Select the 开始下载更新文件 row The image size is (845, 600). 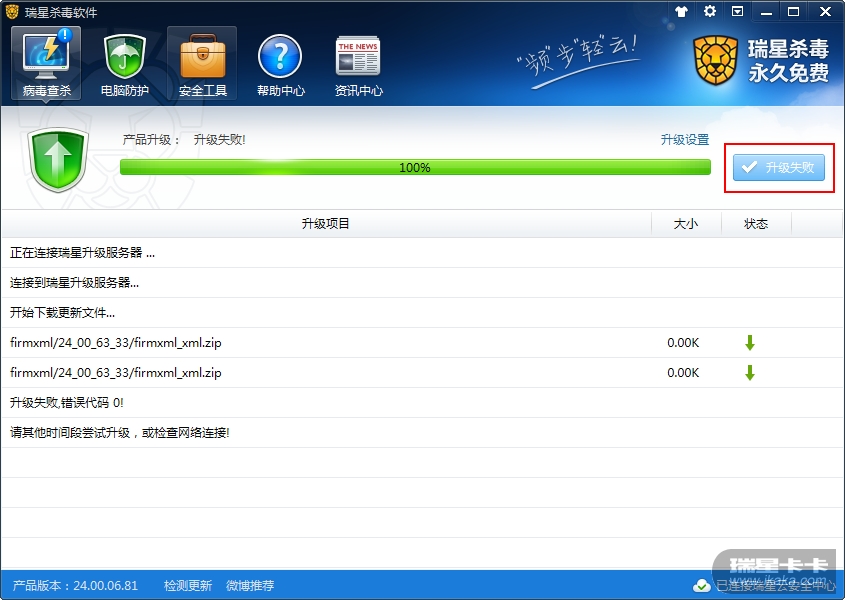coord(422,313)
